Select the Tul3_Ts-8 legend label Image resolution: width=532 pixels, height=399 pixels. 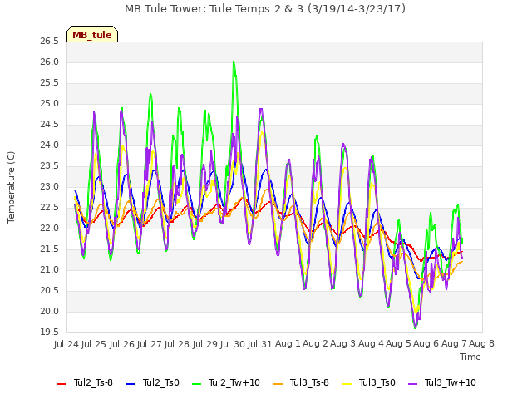[x=309, y=382]
